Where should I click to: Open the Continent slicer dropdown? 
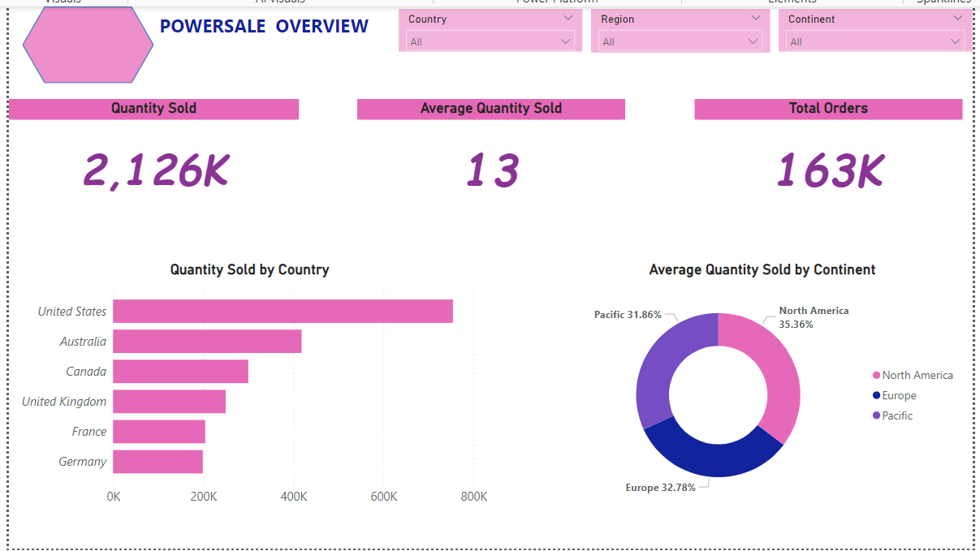tap(956, 41)
